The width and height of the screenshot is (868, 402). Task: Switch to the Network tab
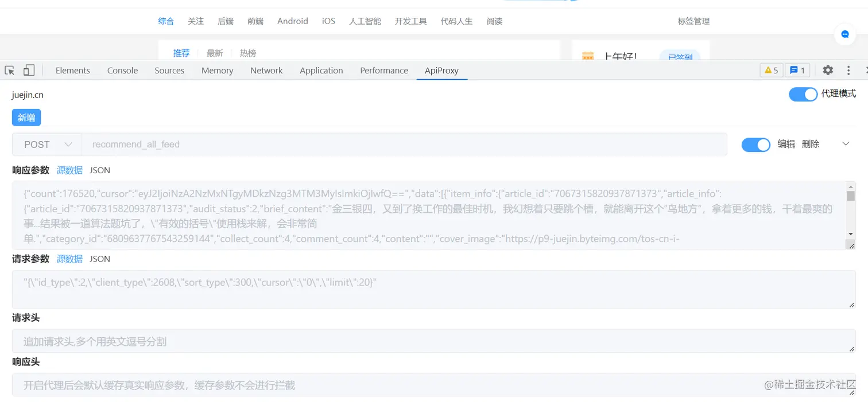(266, 71)
